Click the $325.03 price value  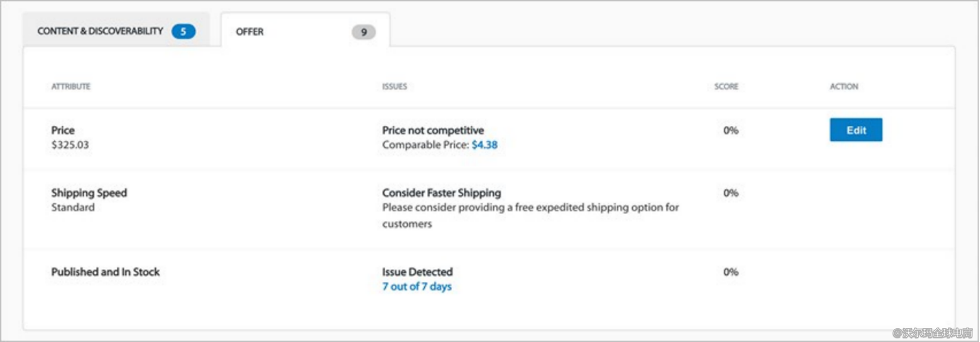pyautogui.click(x=70, y=145)
